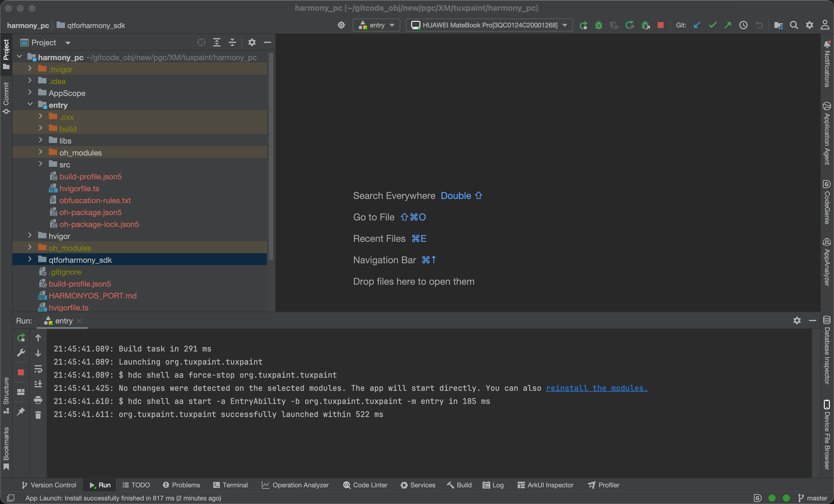Open Run panel settings gear
Viewport: 834px width, 504px height.
tap(797, 320)
